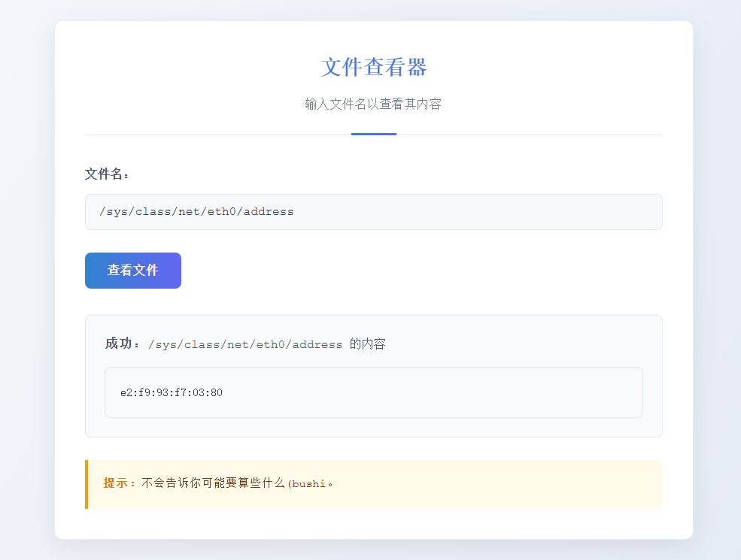
Task: Click the character 文 in the title
Action: (x=332, y=67)
